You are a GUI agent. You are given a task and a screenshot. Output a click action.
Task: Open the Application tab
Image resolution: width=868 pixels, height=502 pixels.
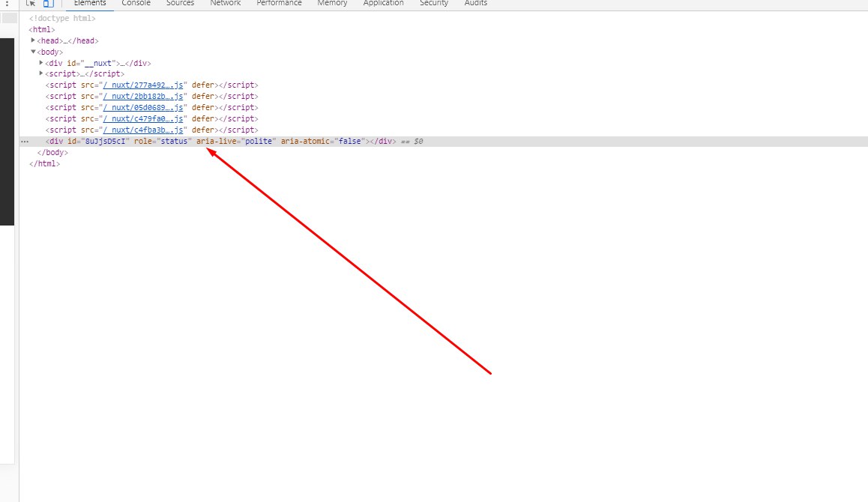pos(383,3)
